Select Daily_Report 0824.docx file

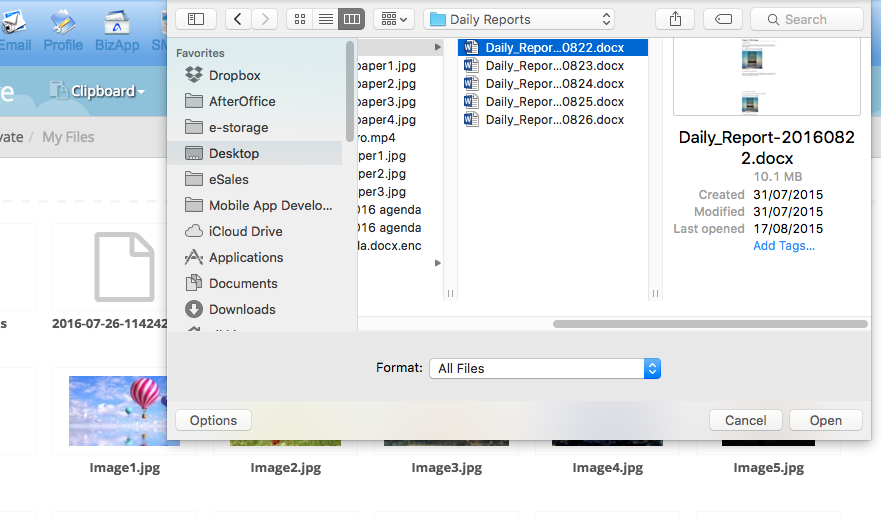pos(554,84)
